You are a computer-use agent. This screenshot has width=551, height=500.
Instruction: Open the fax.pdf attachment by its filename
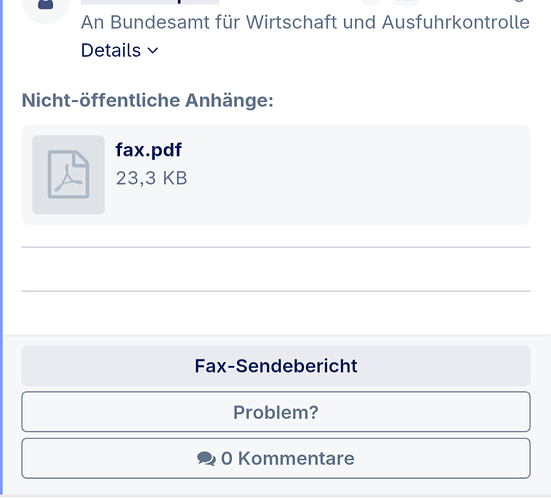[149, 150]
